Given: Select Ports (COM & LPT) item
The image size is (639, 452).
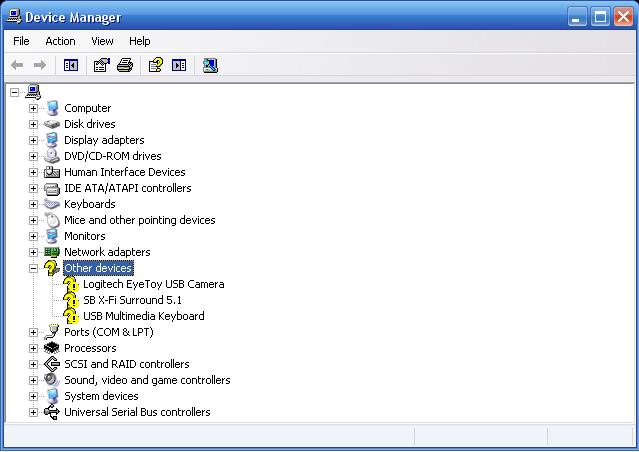Looking at the screenshot, I should pos(108,332).
